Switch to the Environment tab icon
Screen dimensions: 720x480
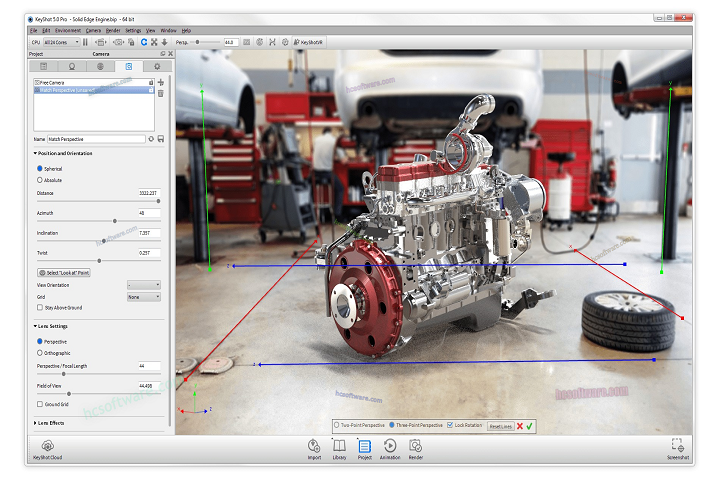(x=101, y=67)
